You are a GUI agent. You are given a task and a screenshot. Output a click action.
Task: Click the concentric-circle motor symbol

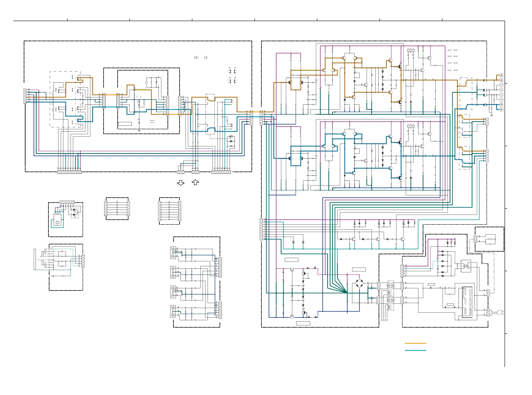click(57, 223)
